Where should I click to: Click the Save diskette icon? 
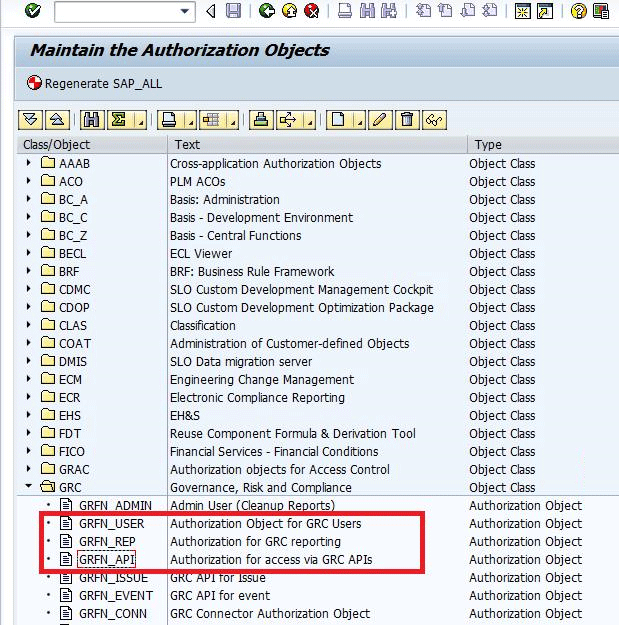[234, 11]
